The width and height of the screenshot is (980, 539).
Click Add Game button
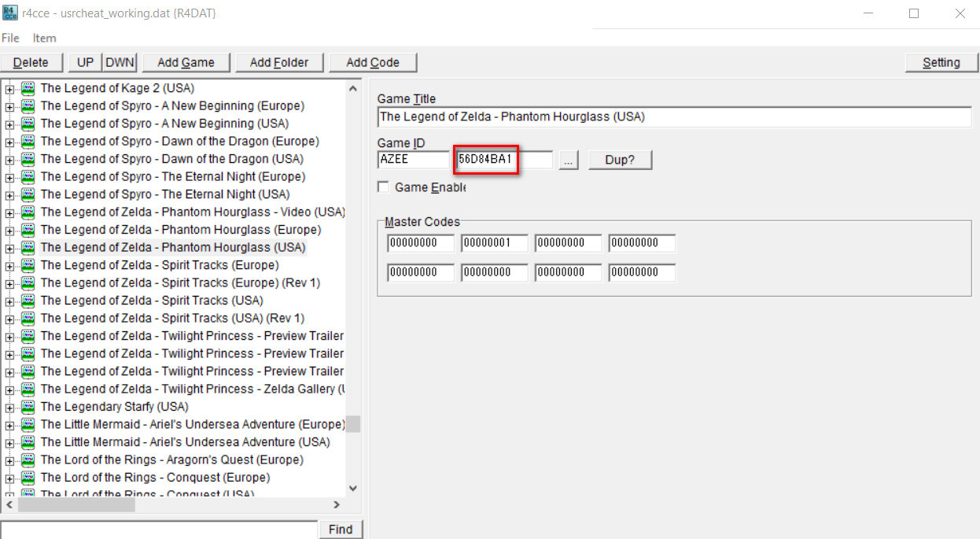pos(186,62)
